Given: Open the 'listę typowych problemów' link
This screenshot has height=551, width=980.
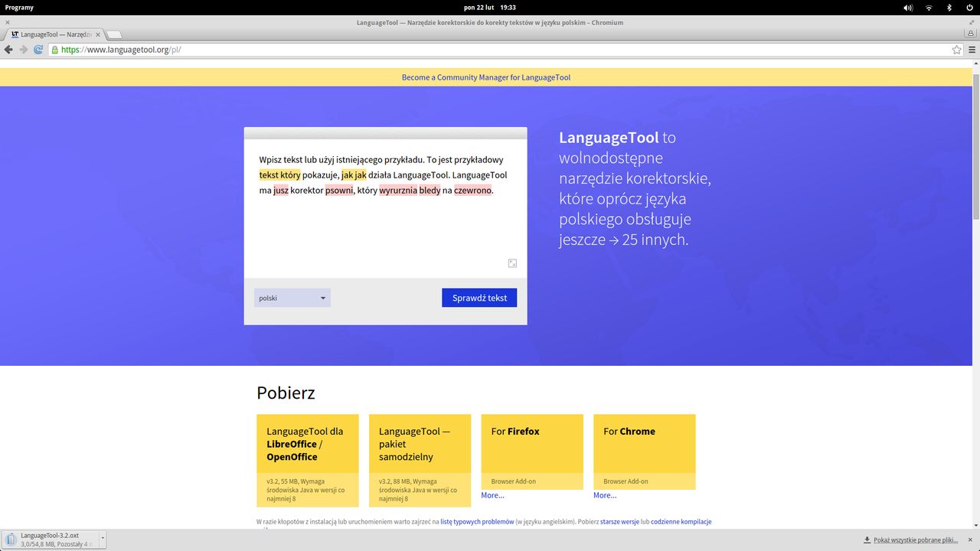Looking at the screenshot, I should click(x=477, y=522).
